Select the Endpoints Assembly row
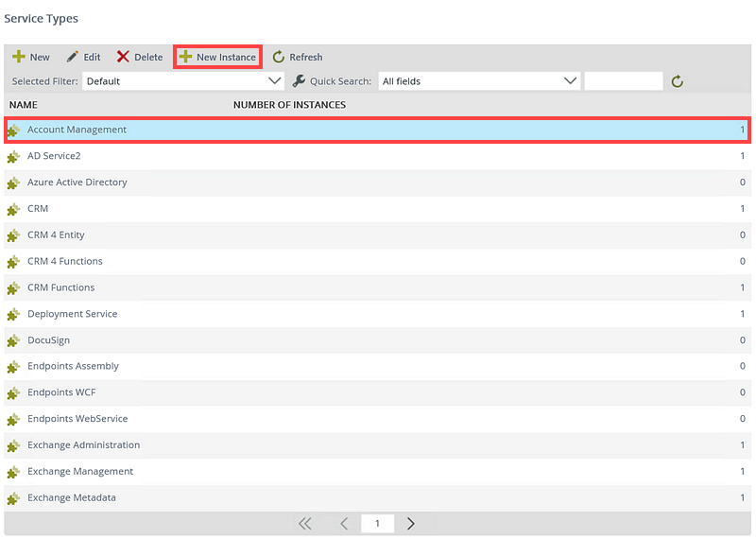The width and height of the screenshot is (756, 539). [x=377, y=366]
